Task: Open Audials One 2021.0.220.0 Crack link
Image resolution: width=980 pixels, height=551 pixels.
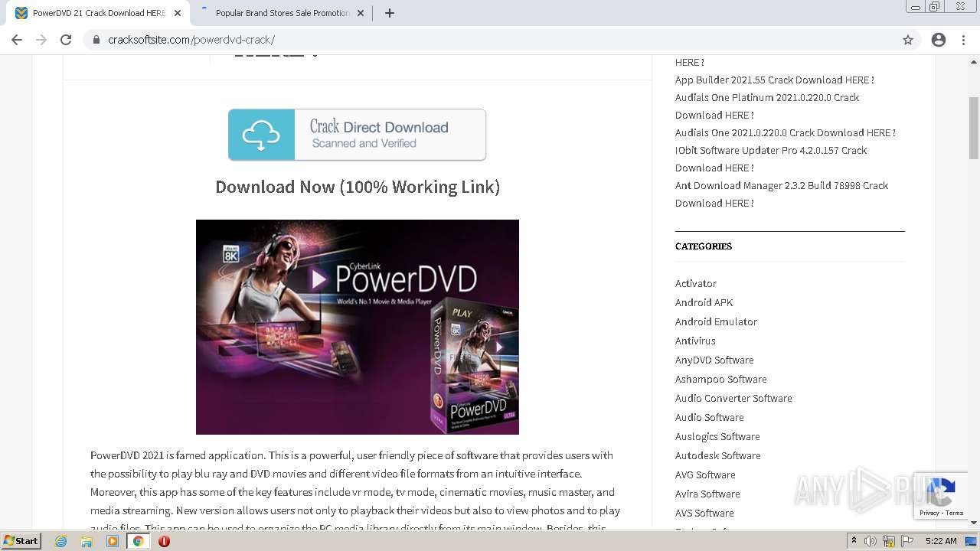Action: pyautogui.click(x=786, y=132)
